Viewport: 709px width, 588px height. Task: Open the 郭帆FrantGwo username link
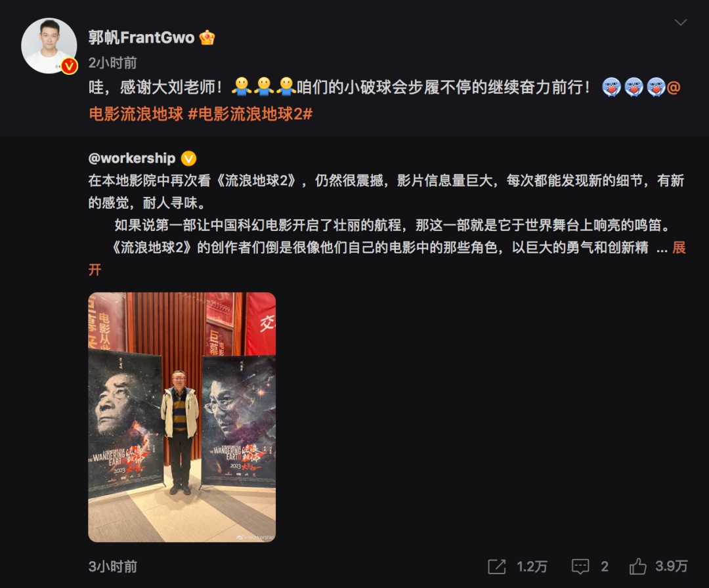click(141, 37)
